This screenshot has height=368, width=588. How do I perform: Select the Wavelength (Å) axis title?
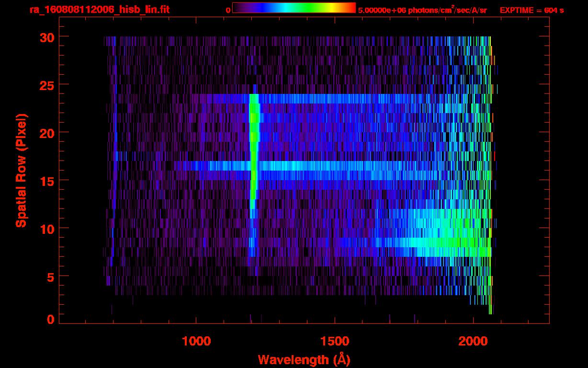point(304,359)
